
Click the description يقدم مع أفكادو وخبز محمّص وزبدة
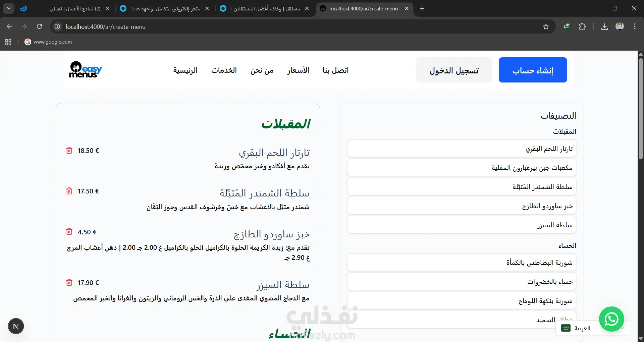[x=262, y=166]
